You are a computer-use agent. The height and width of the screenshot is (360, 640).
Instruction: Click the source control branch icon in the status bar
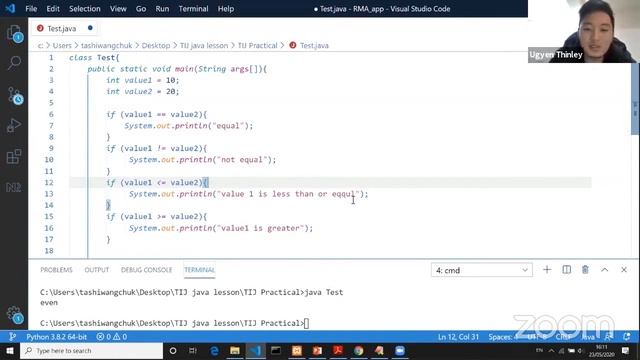[13, 337]
